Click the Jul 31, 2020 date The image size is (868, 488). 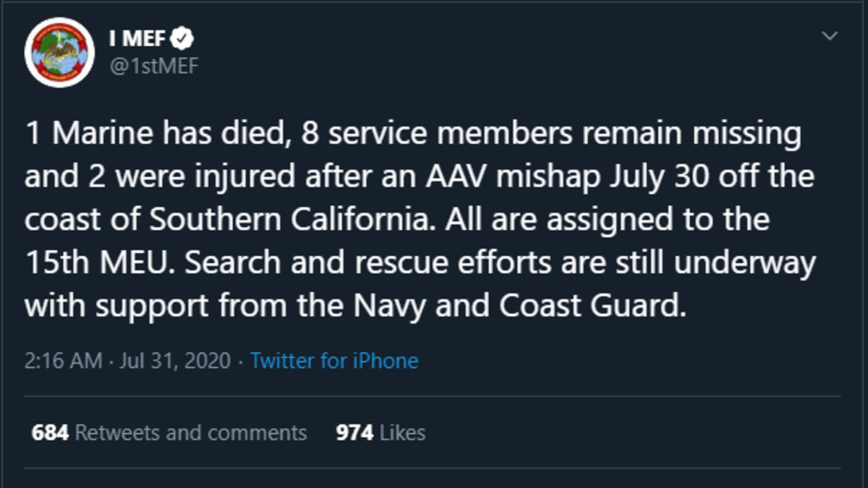point(176,361)
